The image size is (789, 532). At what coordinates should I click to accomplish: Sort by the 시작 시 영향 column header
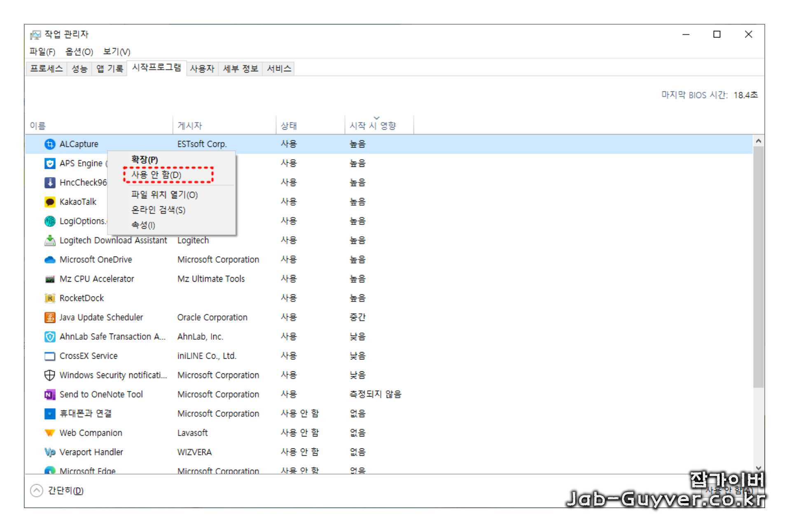(x=379, y=126)
